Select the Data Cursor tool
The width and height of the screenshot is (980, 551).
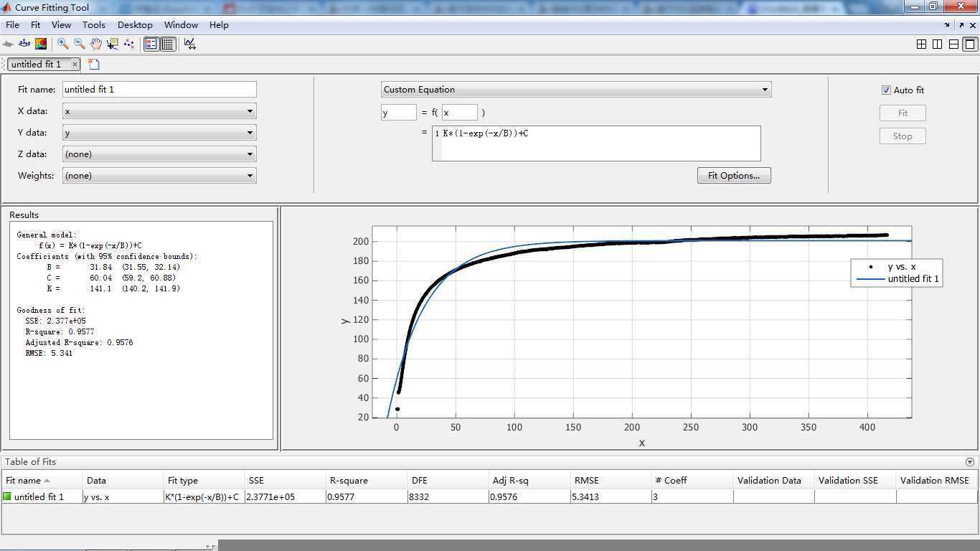pos(113,44)
